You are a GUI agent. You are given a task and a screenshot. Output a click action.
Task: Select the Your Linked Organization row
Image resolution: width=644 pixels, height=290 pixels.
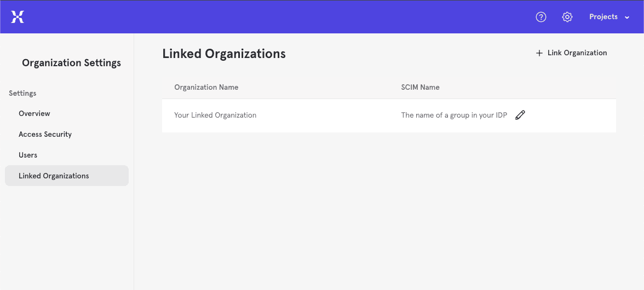click(215, 115)
